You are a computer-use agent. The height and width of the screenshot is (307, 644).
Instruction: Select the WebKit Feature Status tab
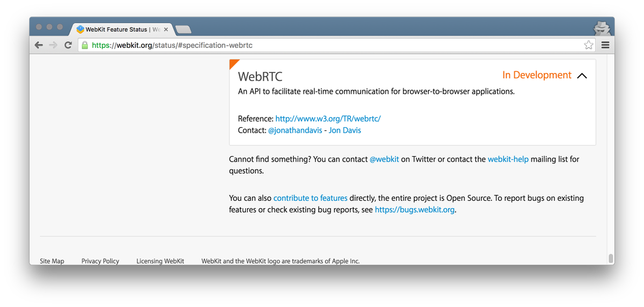pyautogui.click(x=123, y=30)
